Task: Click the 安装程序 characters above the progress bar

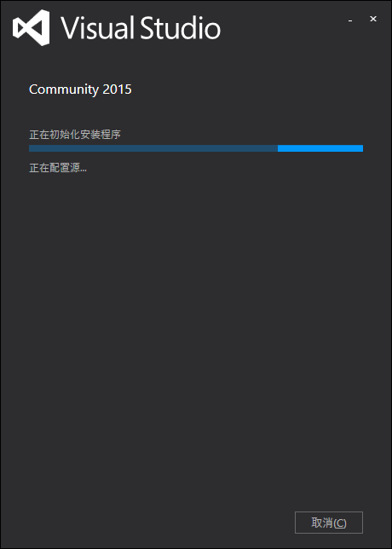Action: (x=101, y=135)
